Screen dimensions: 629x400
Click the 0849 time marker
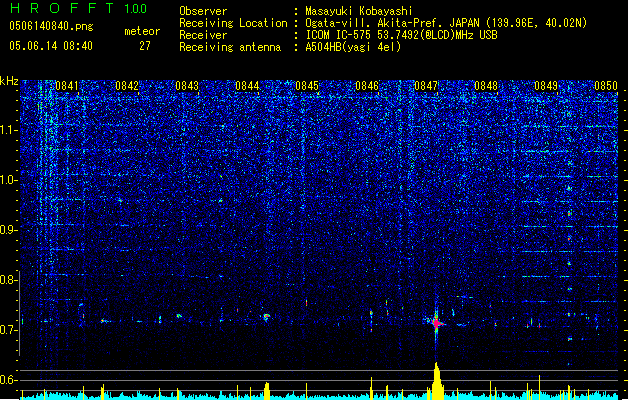pos(546,86)
